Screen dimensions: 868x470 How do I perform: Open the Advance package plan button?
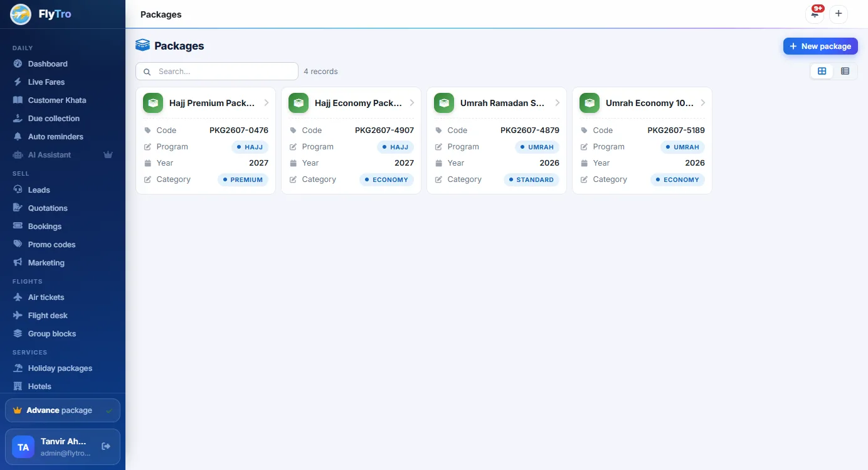coord(63,410)
